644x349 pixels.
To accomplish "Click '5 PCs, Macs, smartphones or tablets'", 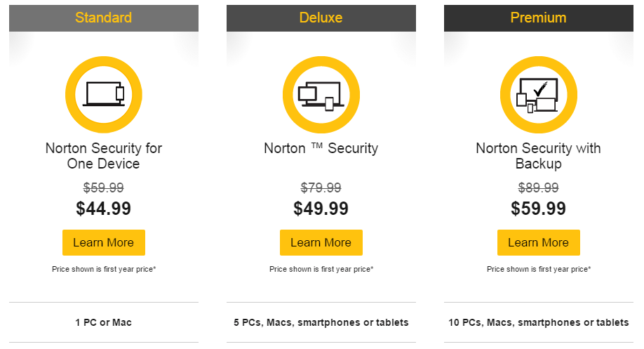I will click(x=321, y=323).
